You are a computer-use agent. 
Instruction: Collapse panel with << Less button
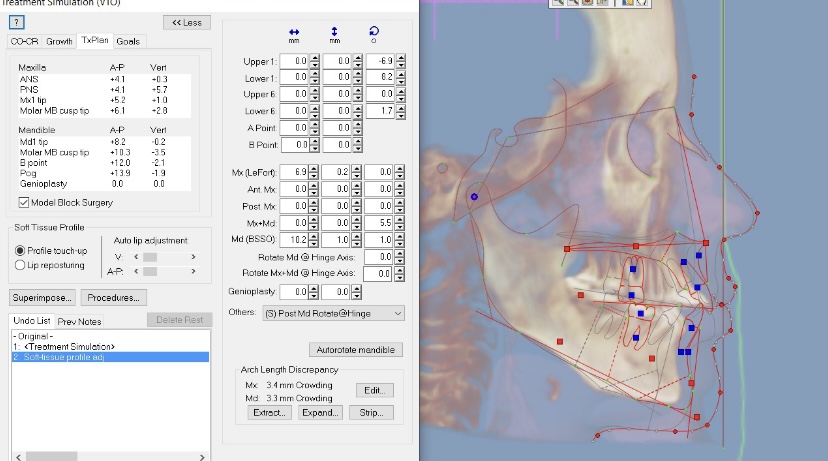pos(187,23)
